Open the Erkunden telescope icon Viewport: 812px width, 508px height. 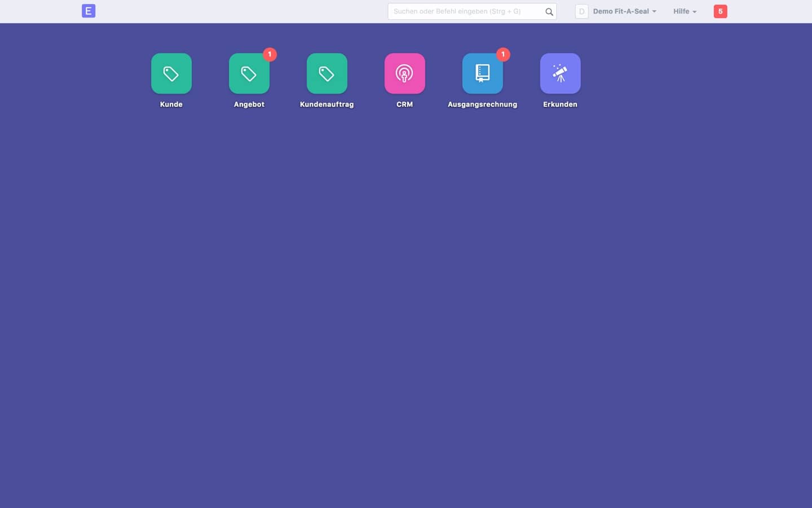[561, 73]
